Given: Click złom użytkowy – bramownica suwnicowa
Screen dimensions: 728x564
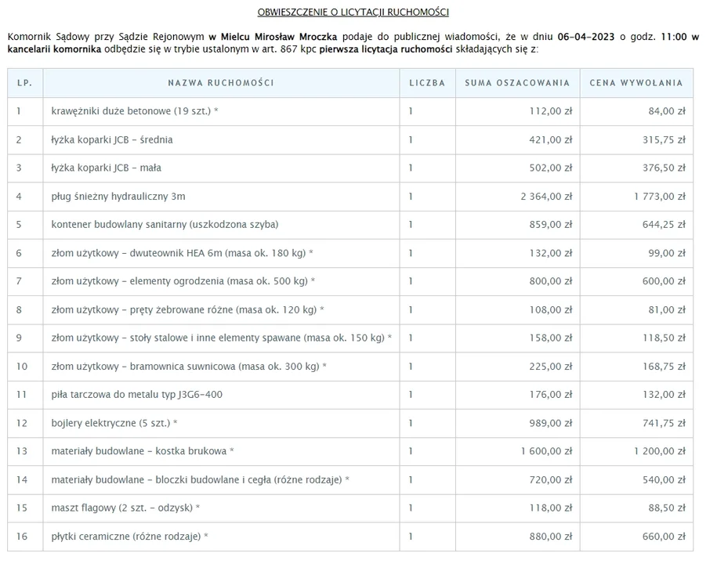Looking at the screenshot, I should click(189, 367).
